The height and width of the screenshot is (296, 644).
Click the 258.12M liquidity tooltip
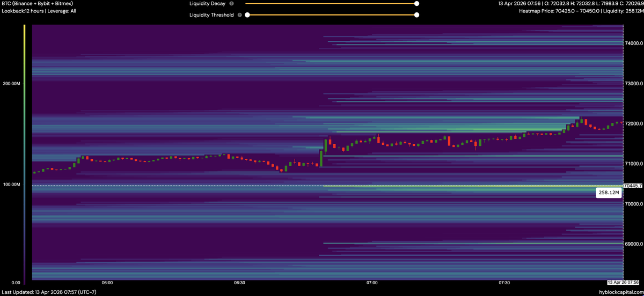[x=609, y=193]
